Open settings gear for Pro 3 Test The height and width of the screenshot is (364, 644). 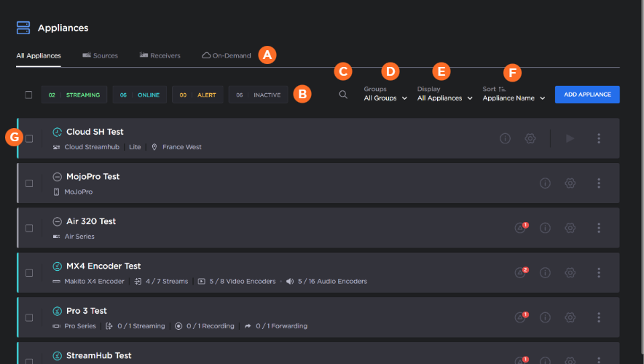pyautogui.click(x=570, y=317)
